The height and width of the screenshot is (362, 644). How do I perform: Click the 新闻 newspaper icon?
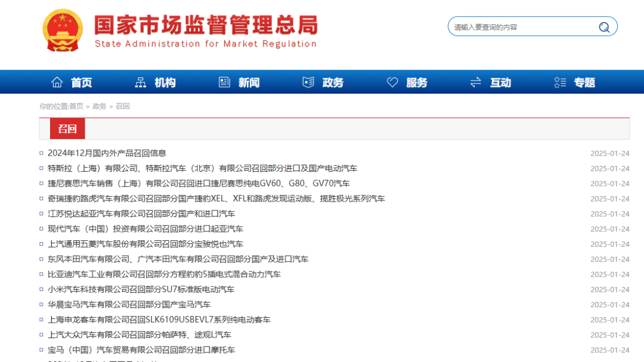pos(224,82)
